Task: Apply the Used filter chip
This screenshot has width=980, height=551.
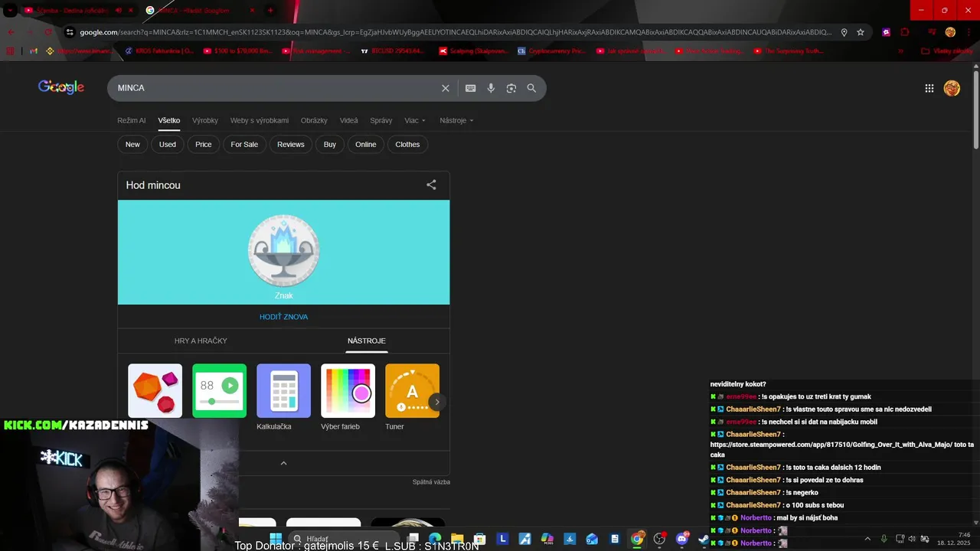Action: pos(168,144)
